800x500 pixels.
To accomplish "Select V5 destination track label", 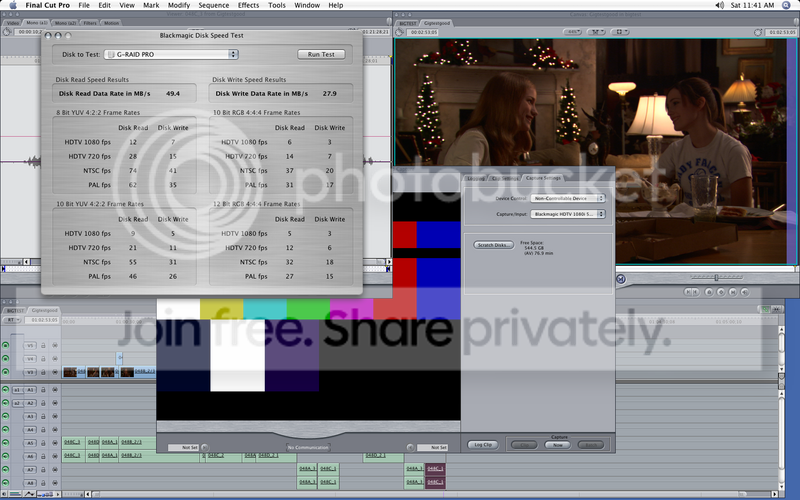I will click(x=30, y=345).
